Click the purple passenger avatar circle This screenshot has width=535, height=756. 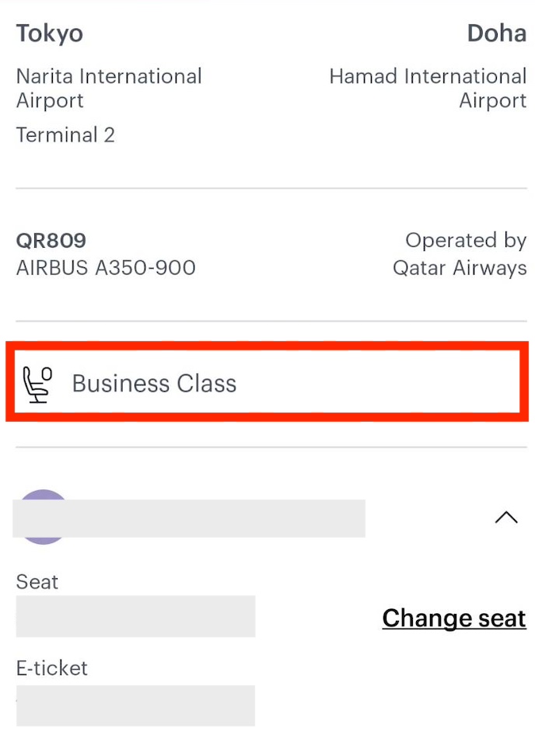pos(44,517)
